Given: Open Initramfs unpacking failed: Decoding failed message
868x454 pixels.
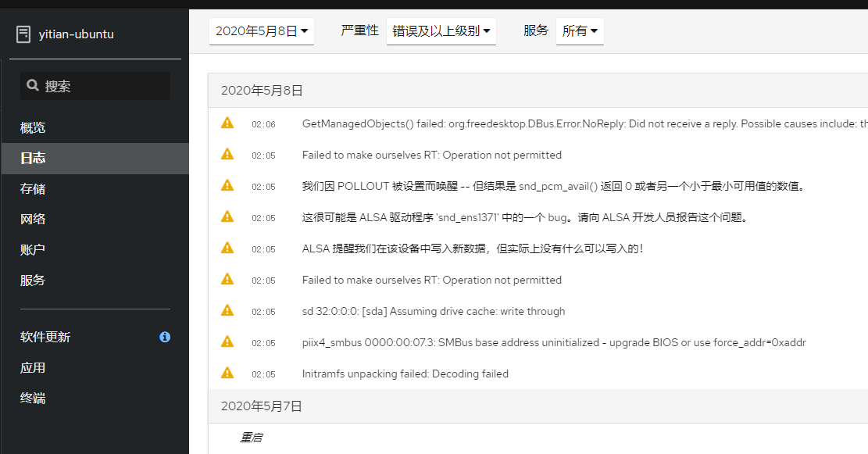Looking at the screenshot, I should (405, 374).
